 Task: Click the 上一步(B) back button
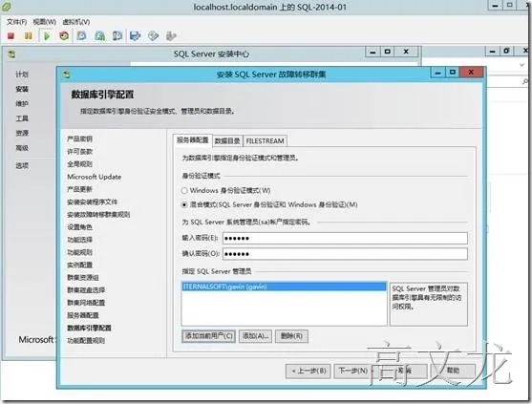click(x=309, y=371)
